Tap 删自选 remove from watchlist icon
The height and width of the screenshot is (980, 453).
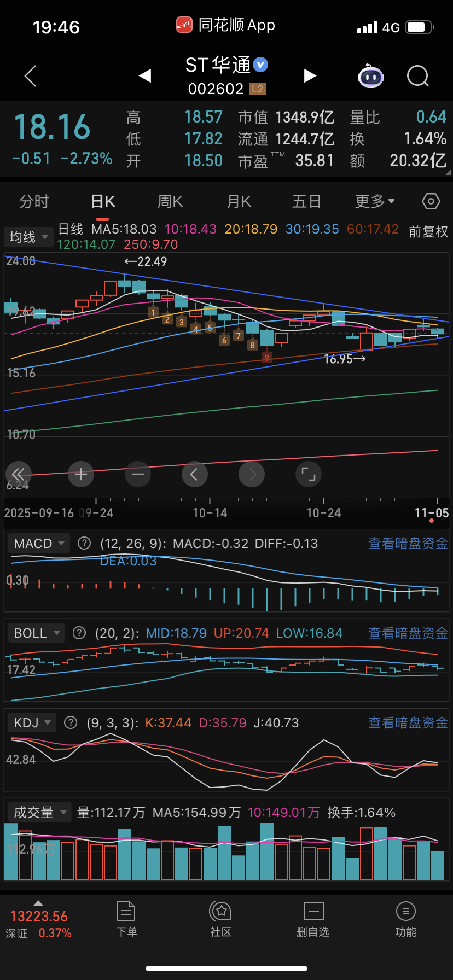(x=313, y=911)
